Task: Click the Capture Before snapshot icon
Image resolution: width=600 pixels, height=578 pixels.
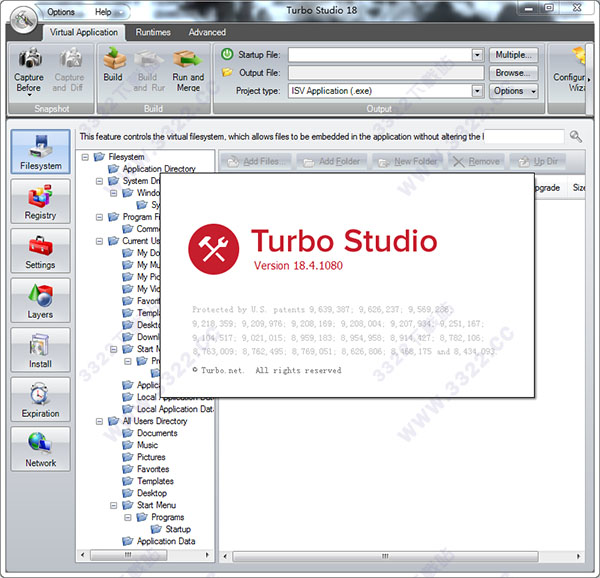Action: tap(30, 57)
